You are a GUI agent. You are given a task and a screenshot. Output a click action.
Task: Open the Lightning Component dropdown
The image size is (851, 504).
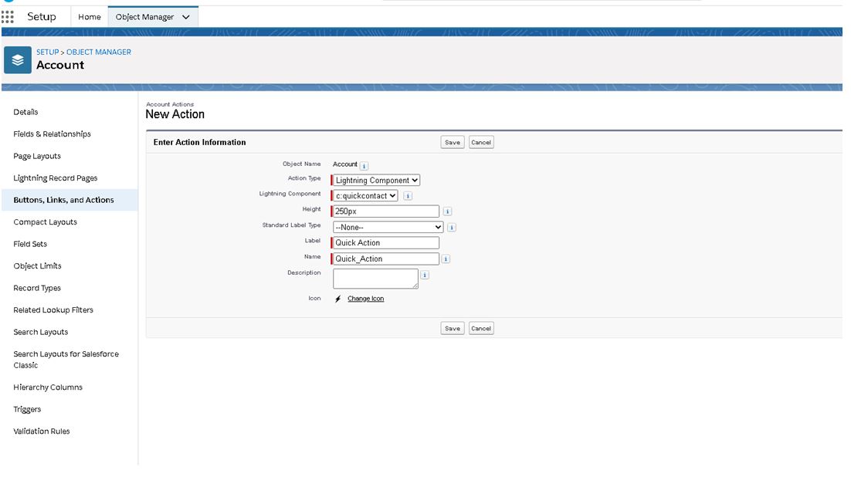[365, 196]
